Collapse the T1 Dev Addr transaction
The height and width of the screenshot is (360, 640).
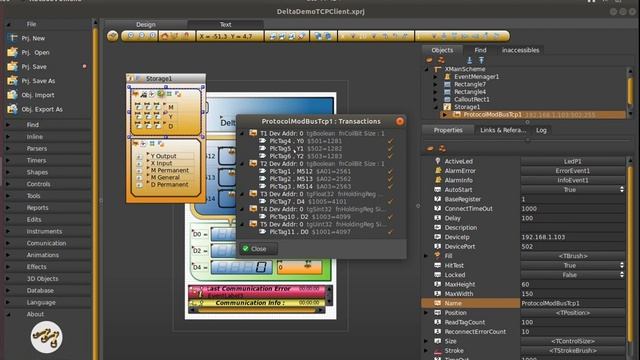[x=242, y=133]
